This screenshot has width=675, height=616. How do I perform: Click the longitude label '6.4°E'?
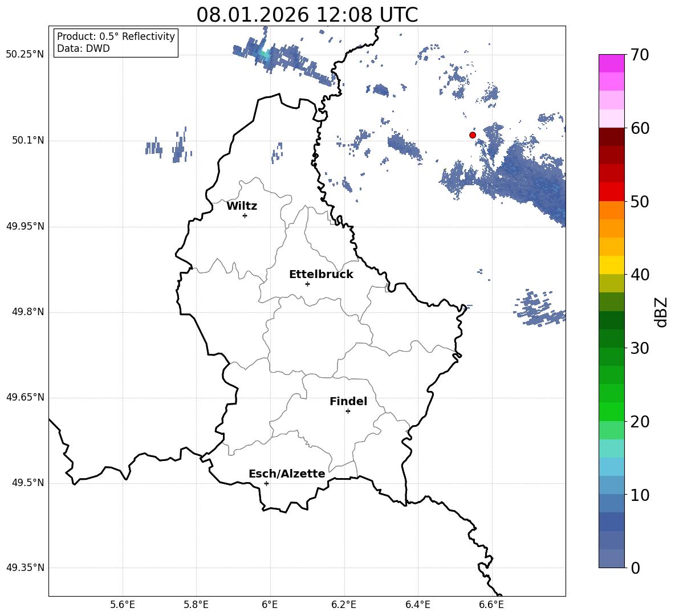(417, 605)
